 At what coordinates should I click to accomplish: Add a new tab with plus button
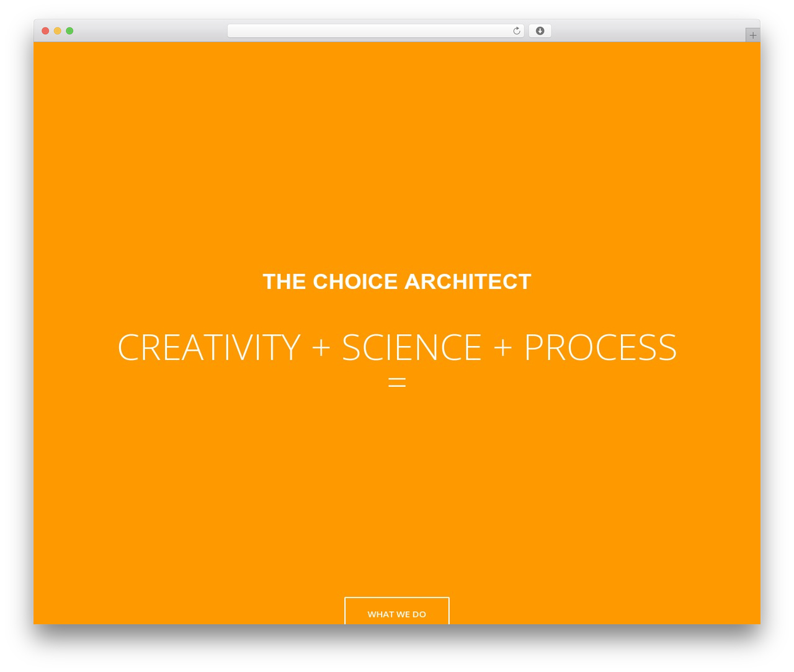coord(752,35)
